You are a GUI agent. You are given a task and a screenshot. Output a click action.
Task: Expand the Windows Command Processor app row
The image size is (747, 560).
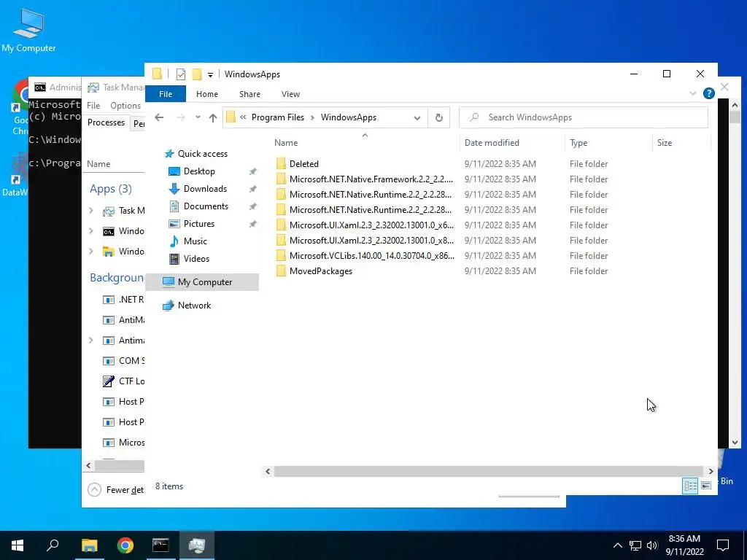(x=91, y=231)
